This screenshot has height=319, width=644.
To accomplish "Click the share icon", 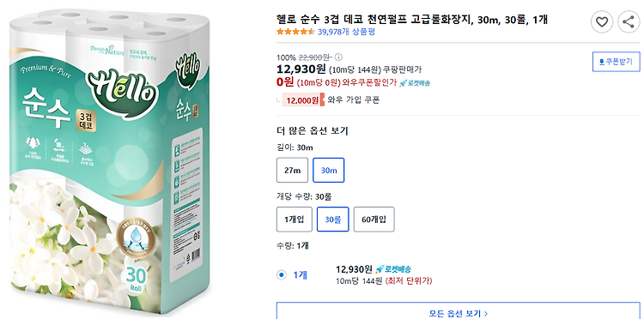I will click(x=629, y=21).
